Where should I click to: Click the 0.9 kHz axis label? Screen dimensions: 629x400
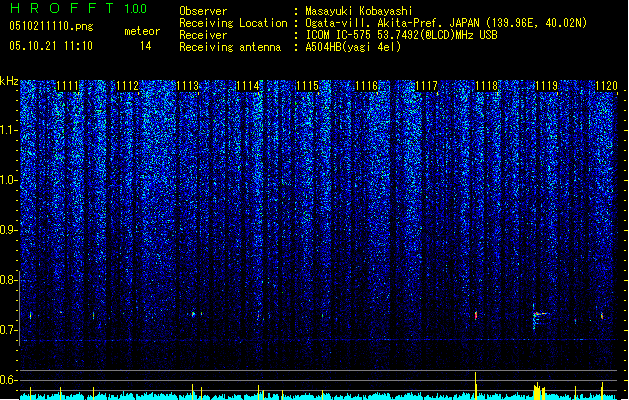pyautogui.click(x=8, y=230)
